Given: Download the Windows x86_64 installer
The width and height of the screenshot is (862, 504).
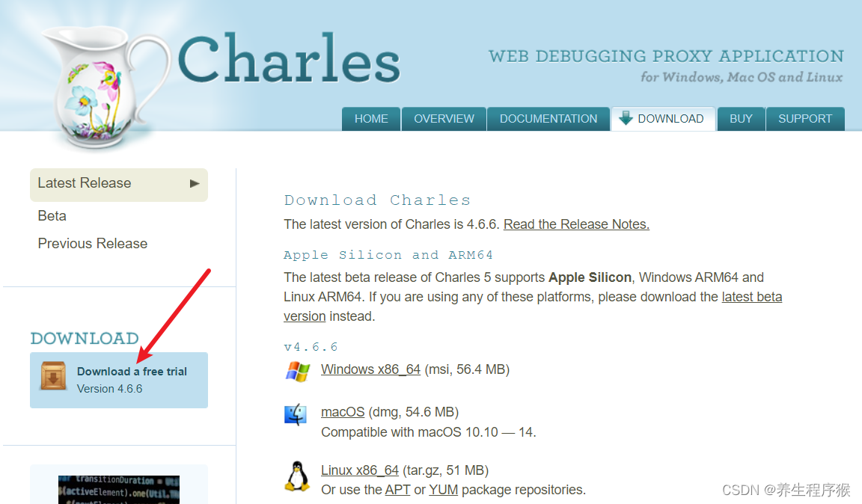Looking at the screenshot, I should (x=370, y=369).
